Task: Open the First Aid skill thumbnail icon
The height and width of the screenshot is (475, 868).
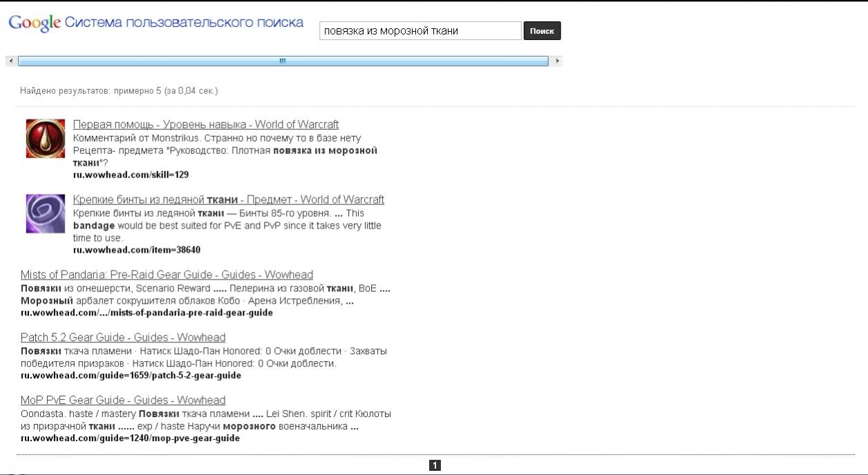Action: tap(46, 138)
